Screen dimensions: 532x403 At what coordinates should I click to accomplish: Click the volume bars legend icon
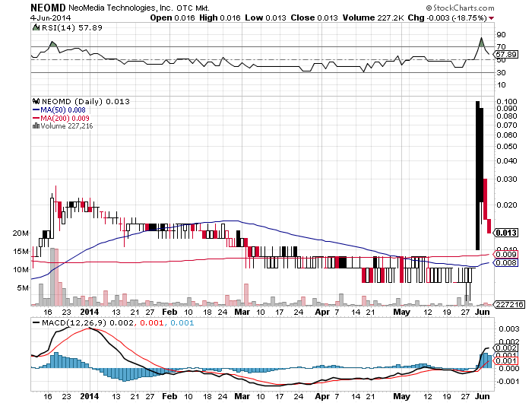point(36,126)
